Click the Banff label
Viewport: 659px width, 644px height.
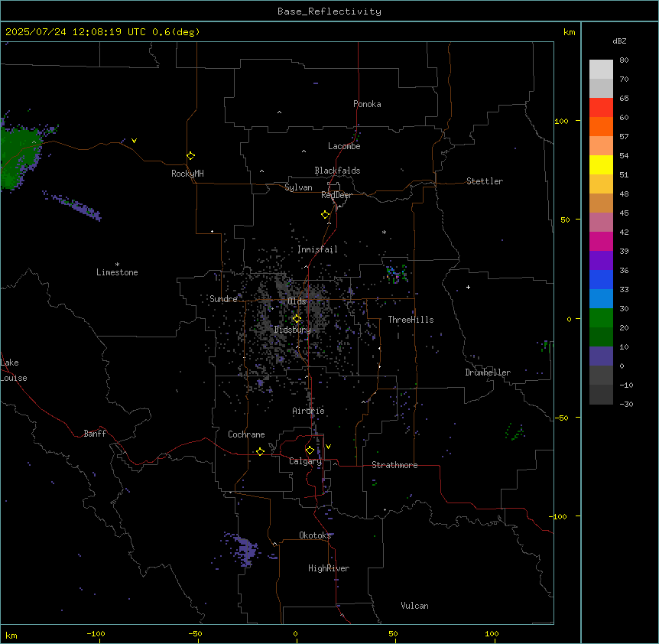[x=95, y=434]
